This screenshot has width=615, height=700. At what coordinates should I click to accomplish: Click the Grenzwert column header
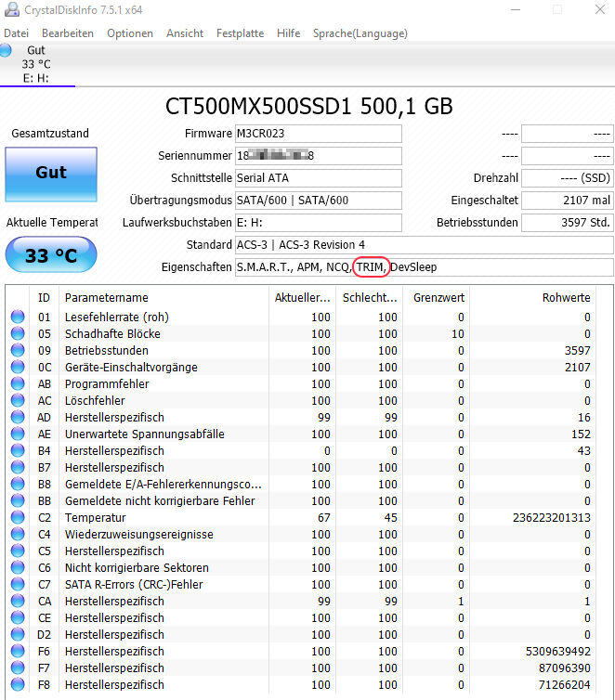coord(437,298)
